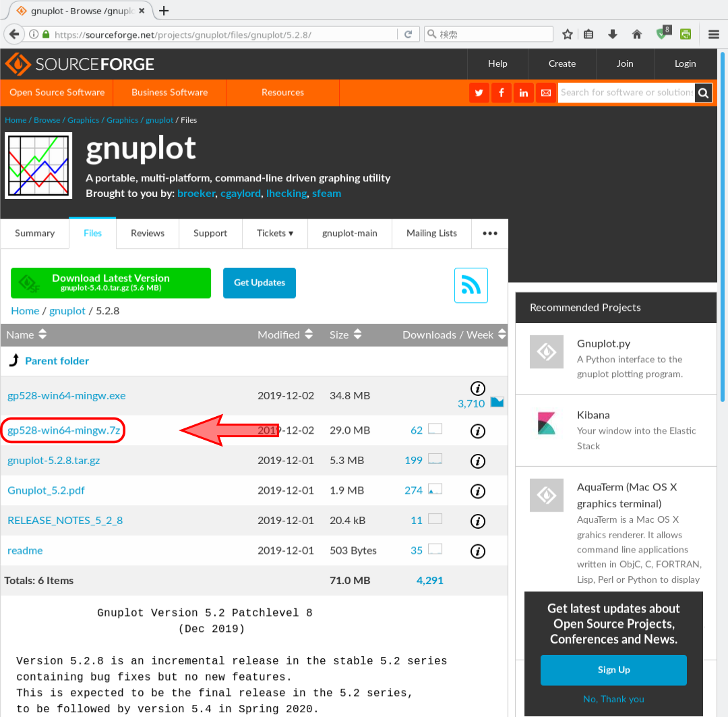Share on Facebook icon

click(x=502, y=93)
